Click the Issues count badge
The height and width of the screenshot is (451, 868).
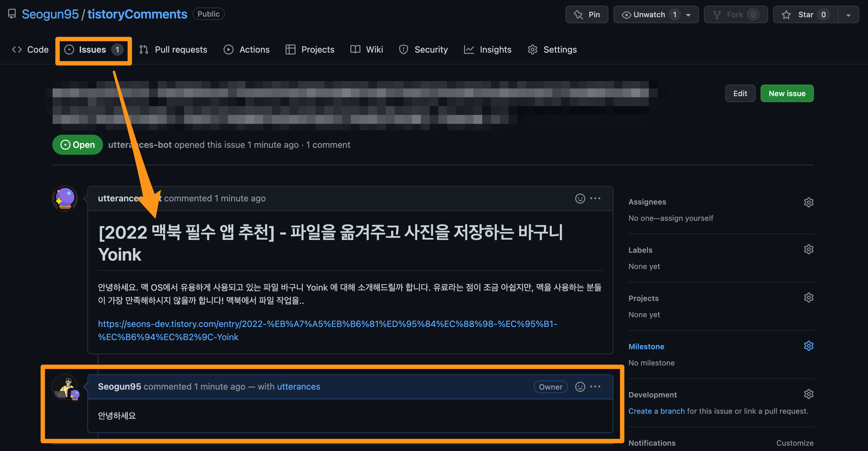tap(117, 49)
